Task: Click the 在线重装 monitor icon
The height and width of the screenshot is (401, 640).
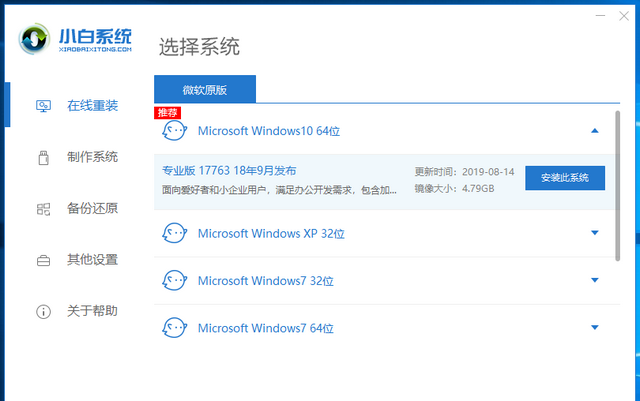Action: [43, 106]
